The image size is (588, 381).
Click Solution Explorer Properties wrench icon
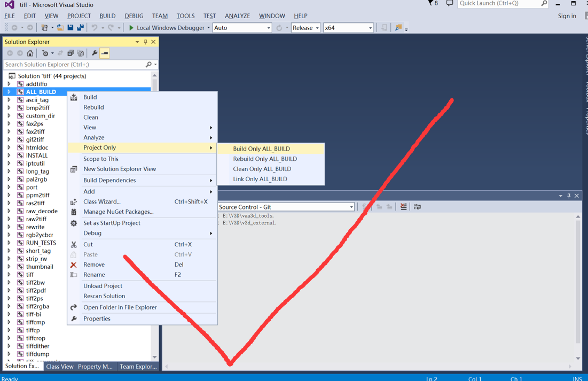(95, 53)
